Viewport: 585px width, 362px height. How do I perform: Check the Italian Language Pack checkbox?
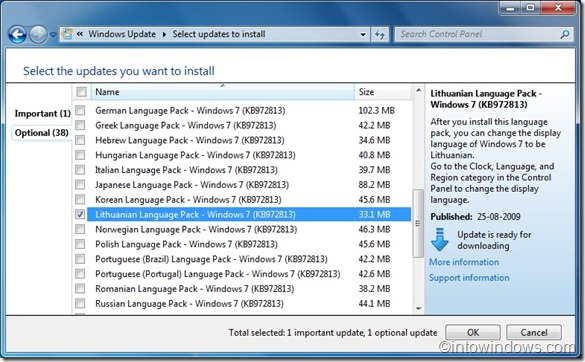click(80, 170)
